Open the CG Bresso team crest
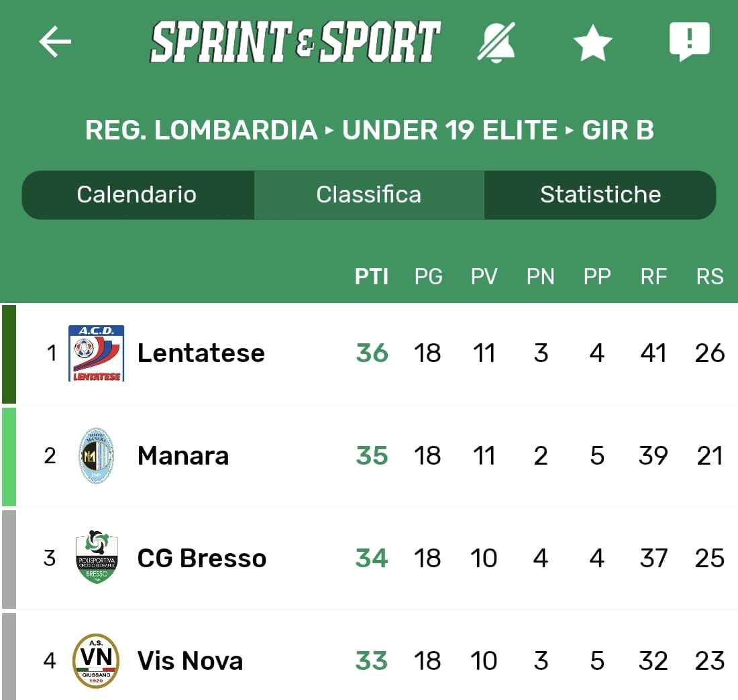This screenshot has width=738, height=700. (97, 558)
